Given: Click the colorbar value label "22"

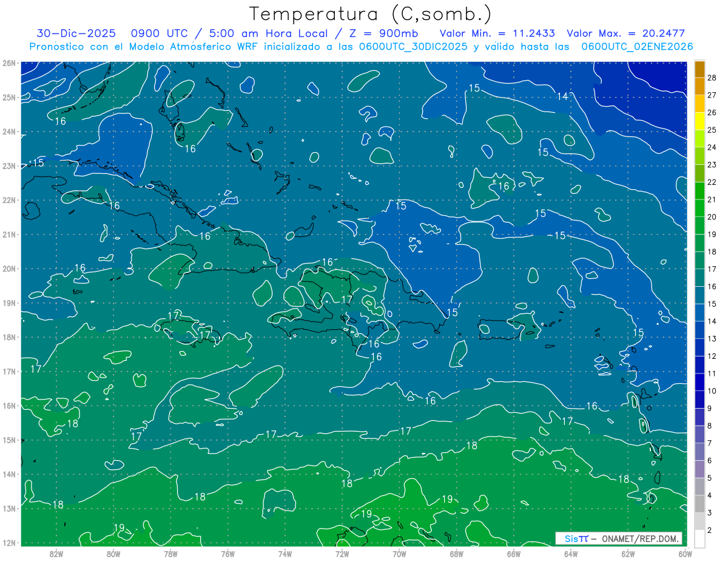Looking at the screenshot, I should [712, 182].
